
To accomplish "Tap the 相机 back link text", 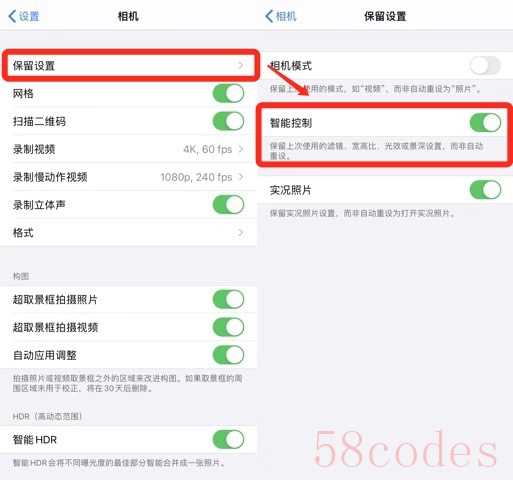I will point(286,16).
